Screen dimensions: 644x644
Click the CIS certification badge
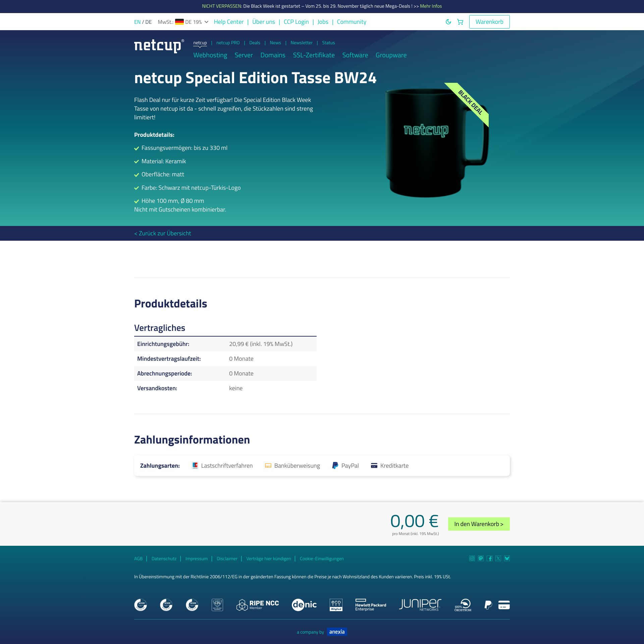(217, 605)
